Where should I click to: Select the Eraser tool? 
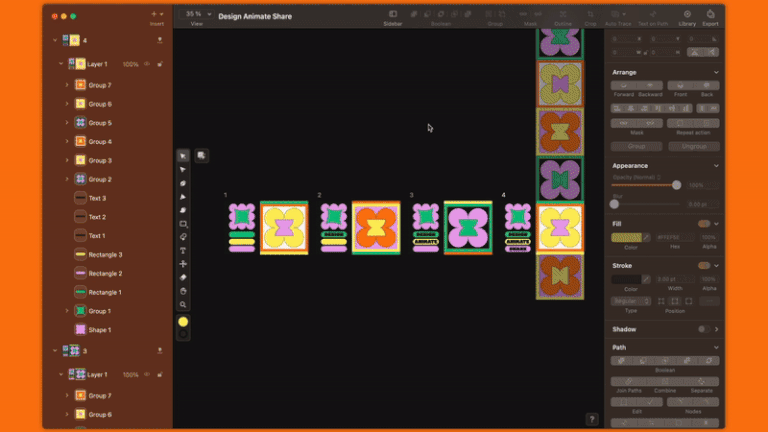pyautogui.click(x=183, y=277)
